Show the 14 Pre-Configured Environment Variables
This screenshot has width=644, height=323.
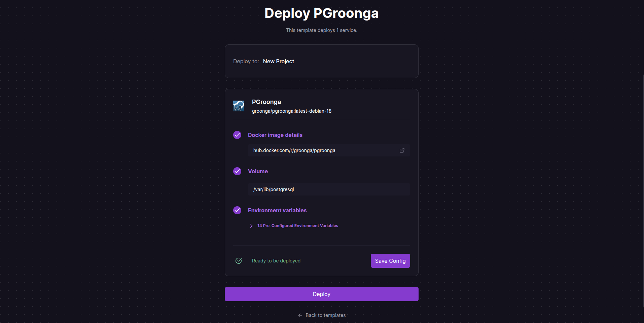(297, 226)
